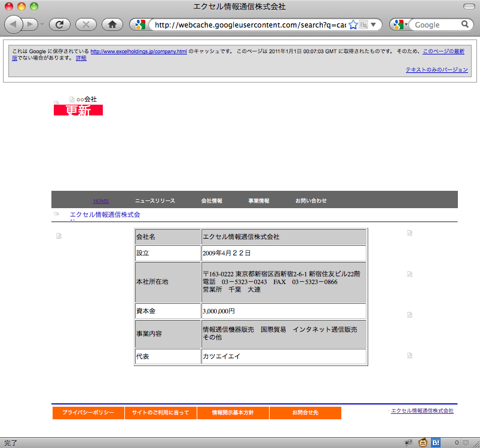Open the 事業情報 navigation item
Viewport: 480px width, 448px height.
tap(259, 201)
